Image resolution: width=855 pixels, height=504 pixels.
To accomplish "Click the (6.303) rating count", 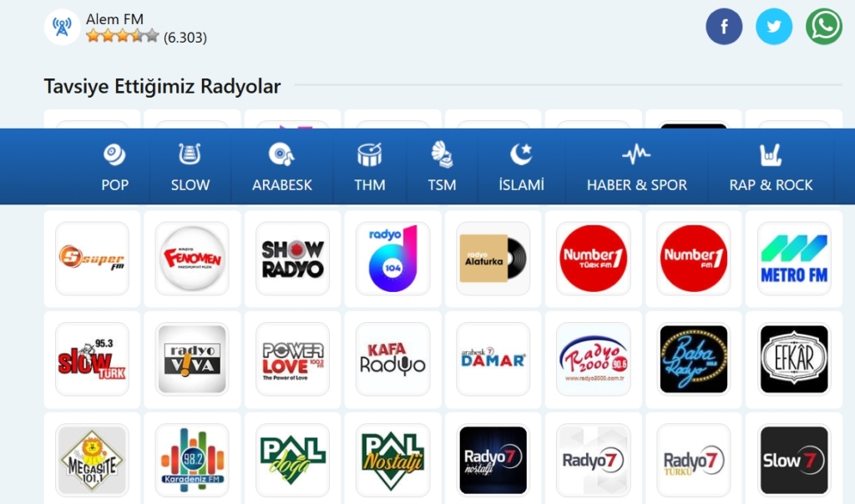I will (185, 37).
